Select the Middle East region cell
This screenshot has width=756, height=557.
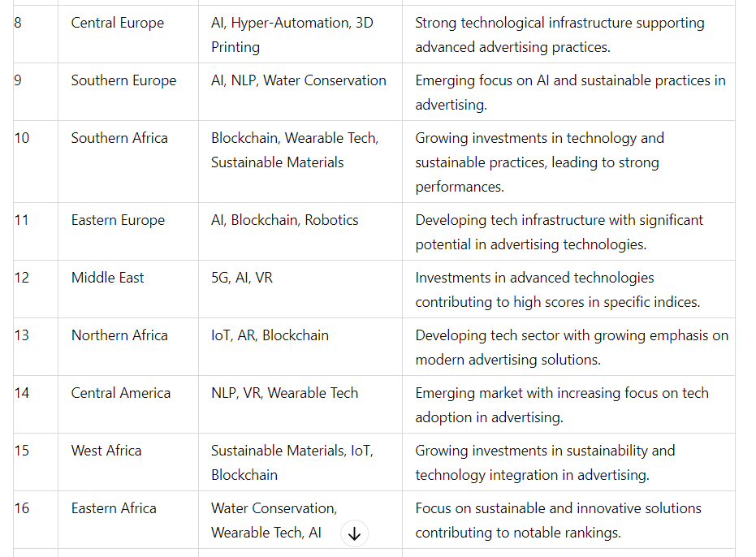click(x=128, y=289)
